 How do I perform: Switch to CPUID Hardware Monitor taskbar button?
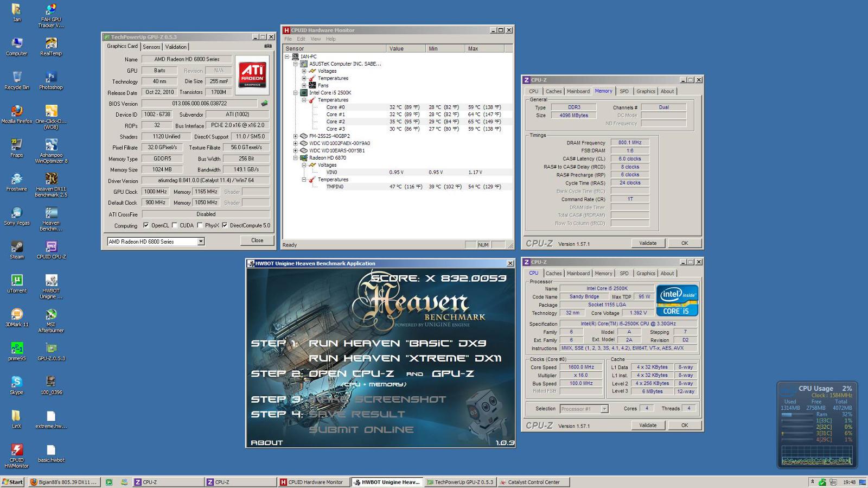[314, 482]
